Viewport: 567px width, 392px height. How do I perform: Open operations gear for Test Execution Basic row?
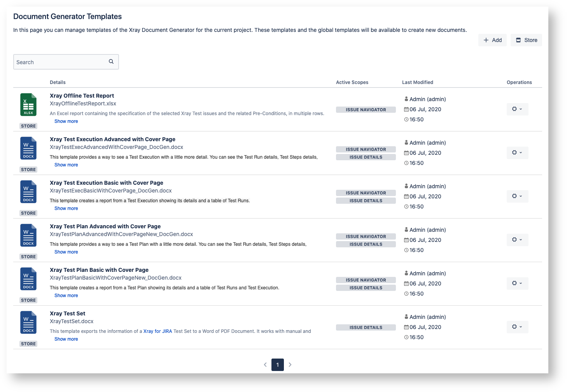517,196
